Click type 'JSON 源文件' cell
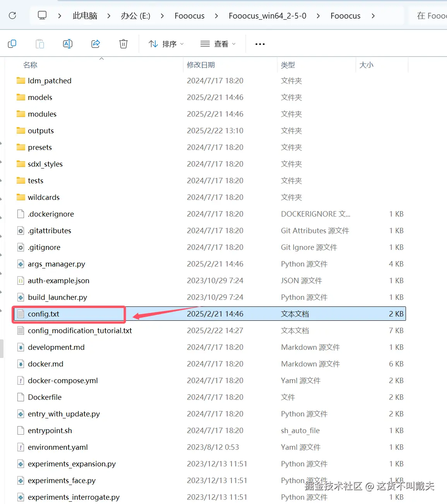Screen dimensions: 447x504 click(301, 280)
